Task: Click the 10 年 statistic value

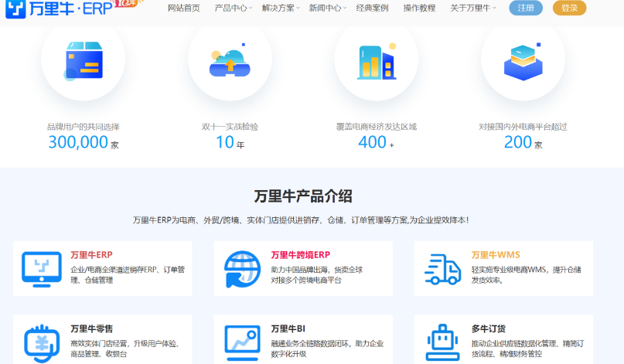Action: coord(230,142)
